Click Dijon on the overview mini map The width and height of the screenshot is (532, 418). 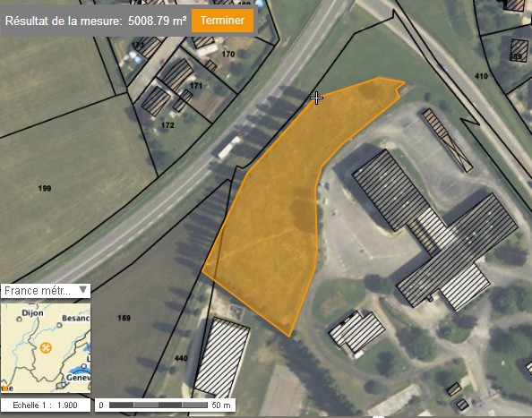[x=32, y=313]
